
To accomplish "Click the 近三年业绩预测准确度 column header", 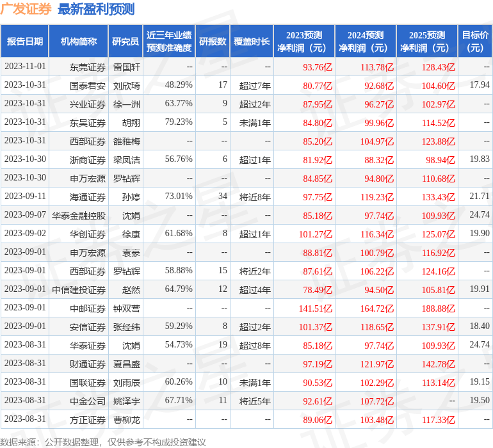I will pyautogui.click(x=169, y=41).
